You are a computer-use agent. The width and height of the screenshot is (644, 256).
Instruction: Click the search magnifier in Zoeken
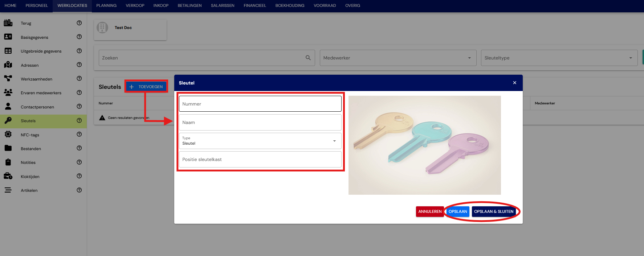308,58
